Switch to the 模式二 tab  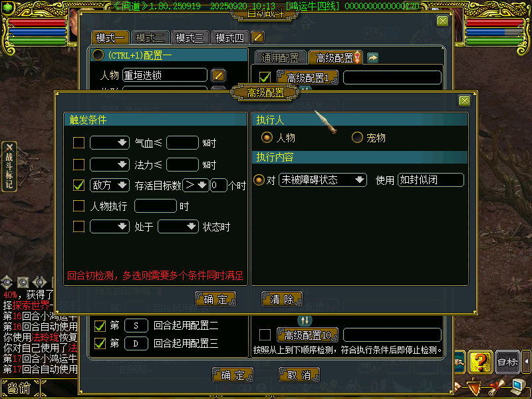tap(150, 38)
